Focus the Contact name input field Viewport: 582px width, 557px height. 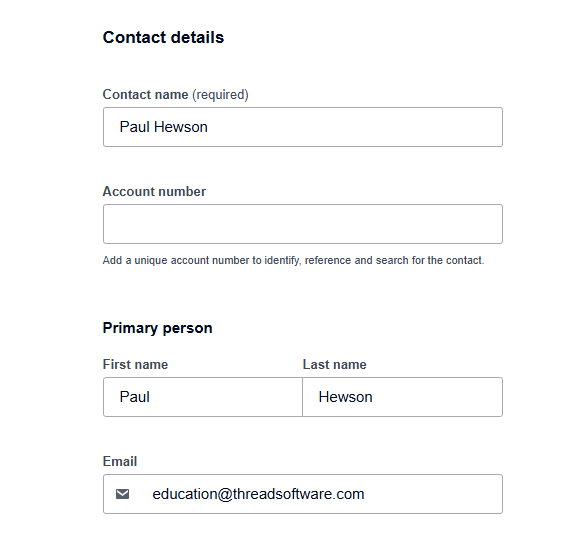[303, 127]
